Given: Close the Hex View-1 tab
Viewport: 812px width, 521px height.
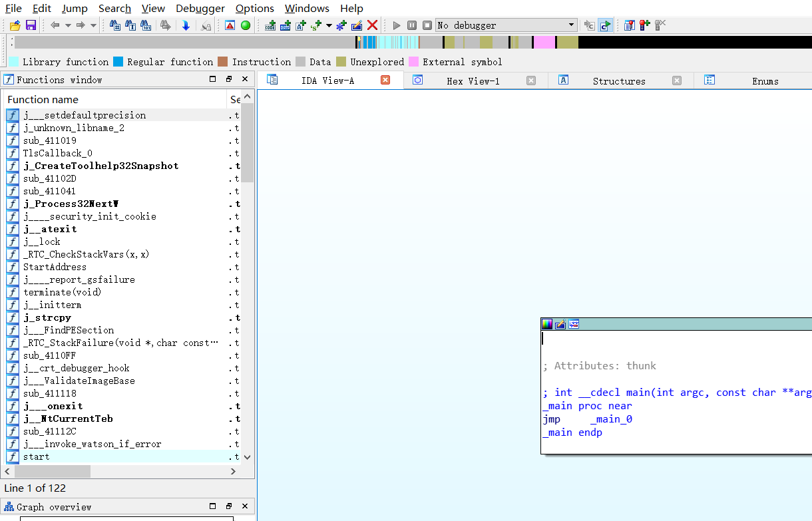Looking at the screenshot, I should pos(531,81).
